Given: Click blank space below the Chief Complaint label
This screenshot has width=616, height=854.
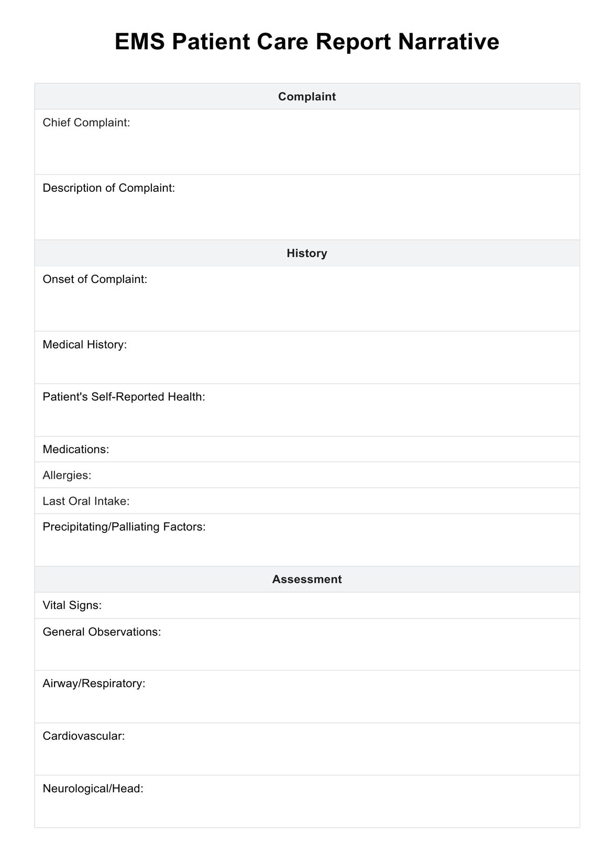Looking at the screenshot, I should [307, 152].
